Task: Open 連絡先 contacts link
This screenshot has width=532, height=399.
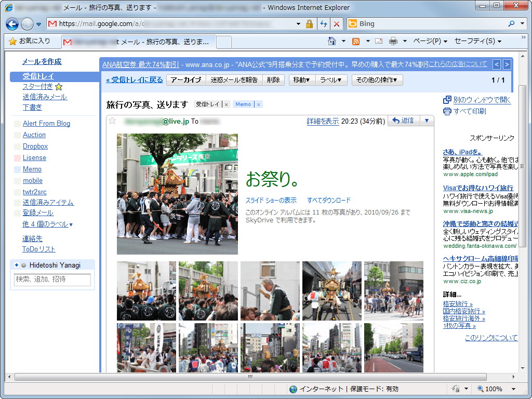Action: [x=32, y=238]
